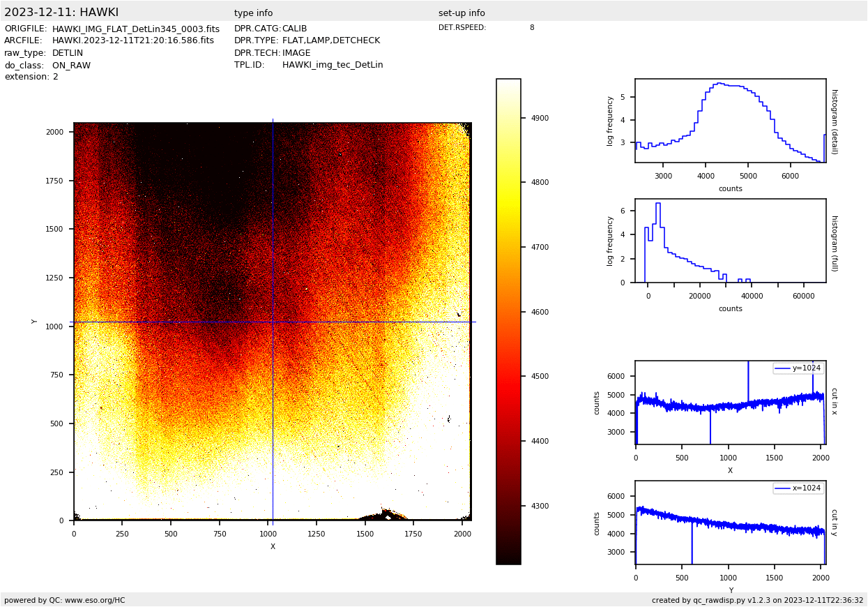Select the raw_type value DETLIN
Screen dimensions: 868x607
68,53
